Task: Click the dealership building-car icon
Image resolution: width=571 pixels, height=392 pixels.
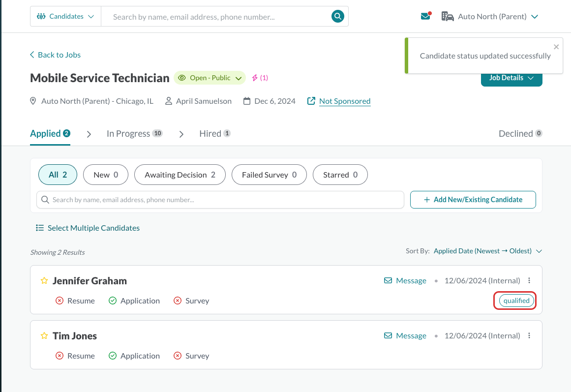Action: pyautogui.click(x=448, y=16)
